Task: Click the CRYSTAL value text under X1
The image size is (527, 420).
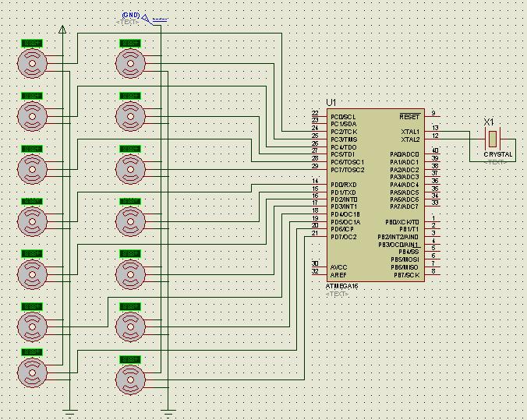Action: click(x=498, y=154)
